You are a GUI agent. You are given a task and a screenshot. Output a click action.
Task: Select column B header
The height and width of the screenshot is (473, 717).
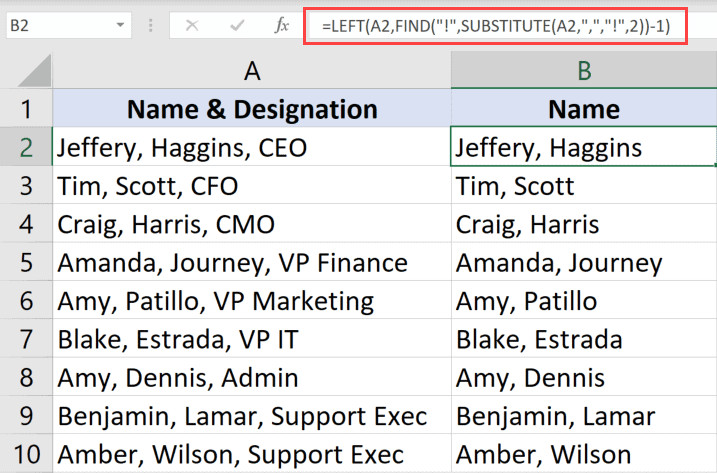583,69
